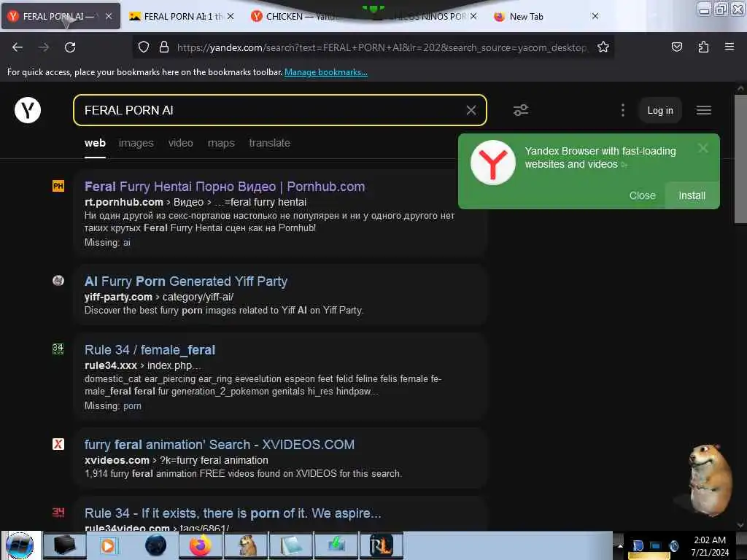Open Firefox from the taskbar
The image size is (747, 560).
201,545
